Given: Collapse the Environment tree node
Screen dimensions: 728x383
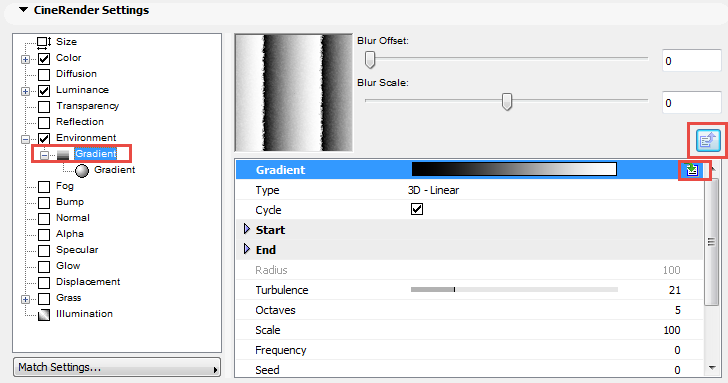Looking at the screenshot, I should point(26,139).
